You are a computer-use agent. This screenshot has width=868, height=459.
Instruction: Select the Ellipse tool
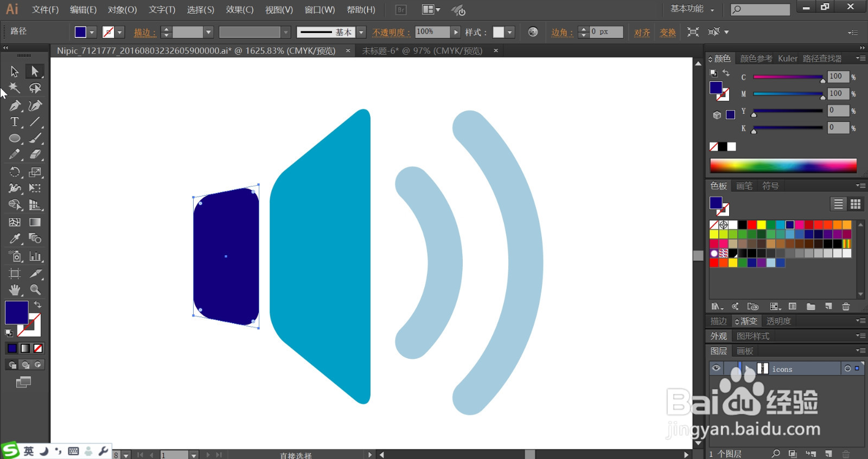(15, 138)
